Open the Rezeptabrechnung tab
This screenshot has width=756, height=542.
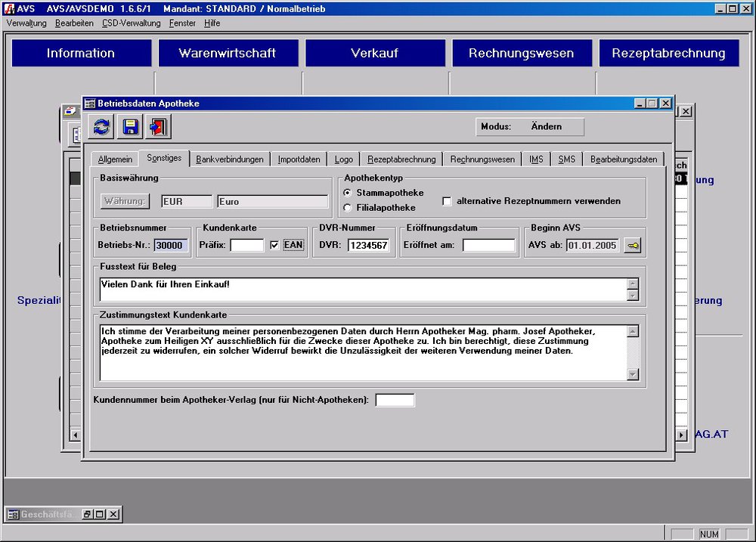pyautogui.click(x=401, y=160)
